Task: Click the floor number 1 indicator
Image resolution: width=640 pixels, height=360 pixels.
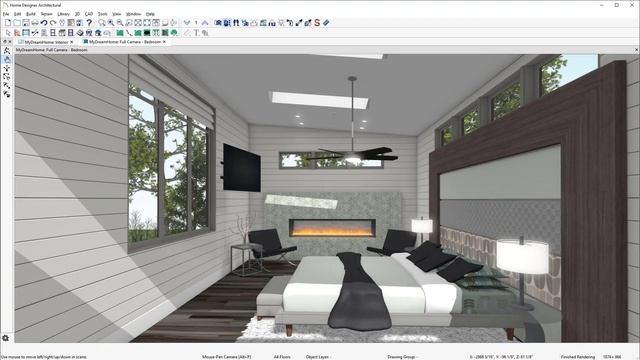Action: point(196,23)
